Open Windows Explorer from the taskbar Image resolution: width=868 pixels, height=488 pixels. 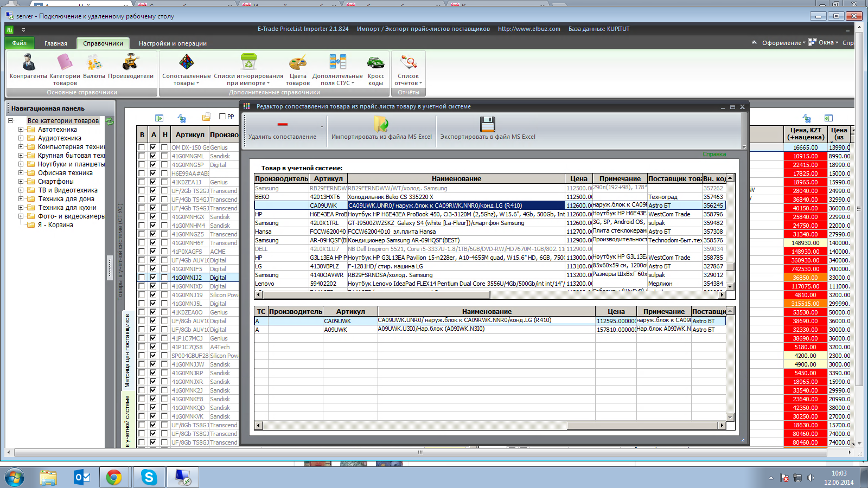(x=48, y=477)
